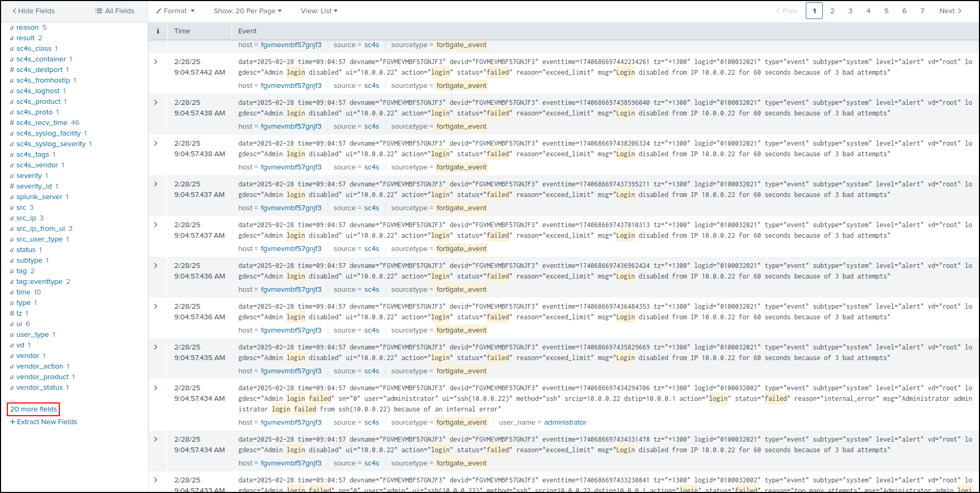The image size is (980, 493).
Task: Open the vendor_action field
Action: [x=40, y=366]
